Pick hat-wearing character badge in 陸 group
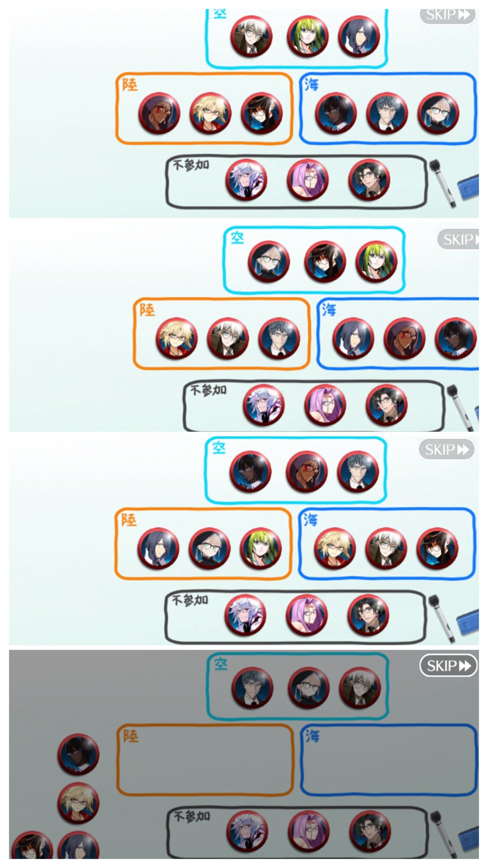 262,113
